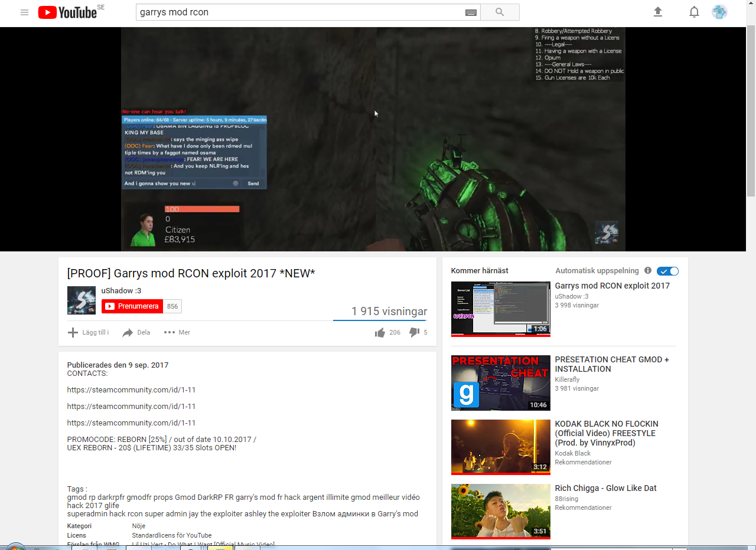Dislike the video with thumbs down
Screen dimensions: 756x550
point(414,332)
